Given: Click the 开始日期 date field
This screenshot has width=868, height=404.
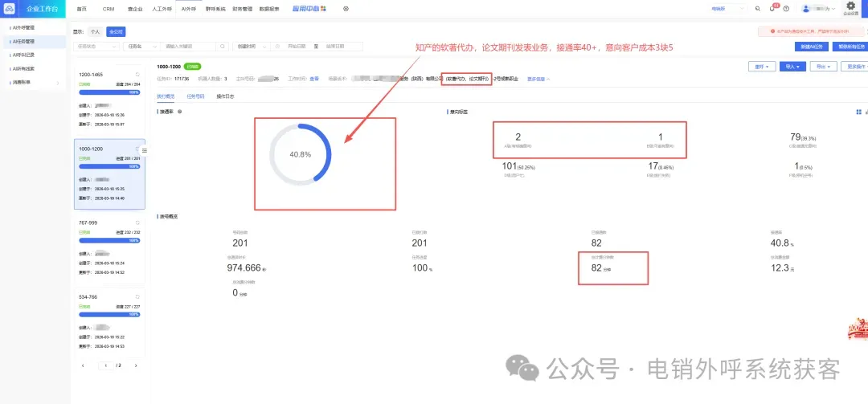Looking at the screenshot, I should (x=296, y=47).
